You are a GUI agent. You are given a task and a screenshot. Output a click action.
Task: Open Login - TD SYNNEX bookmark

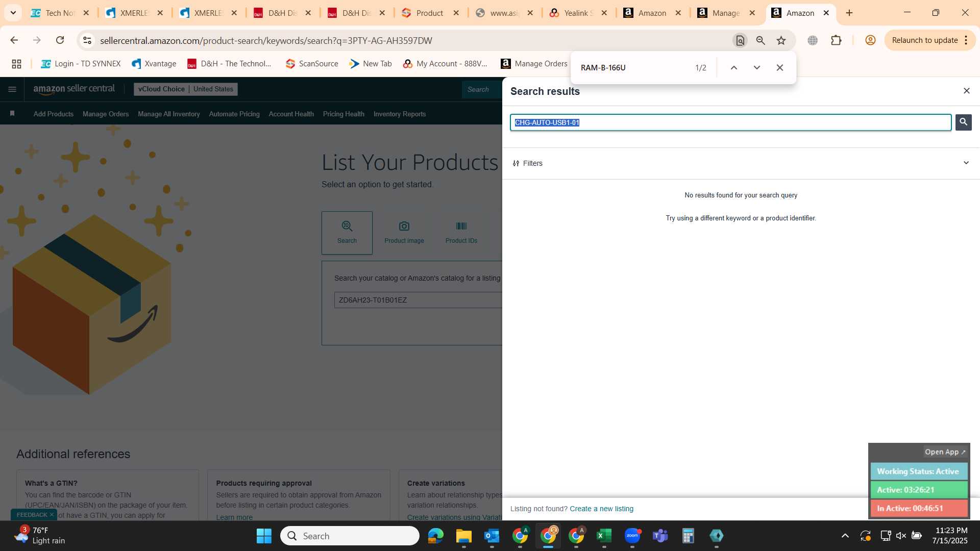tap(81, 64)
